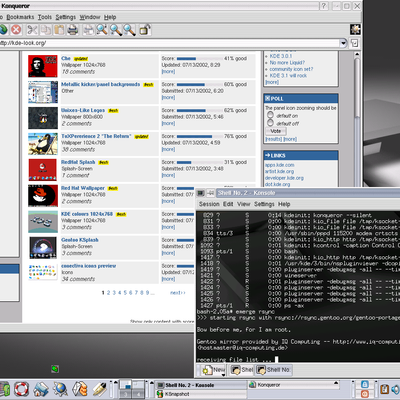Go to page 2 of the listing
The height and width of the screenshot is (400, 400).
[x=108, y=293]
